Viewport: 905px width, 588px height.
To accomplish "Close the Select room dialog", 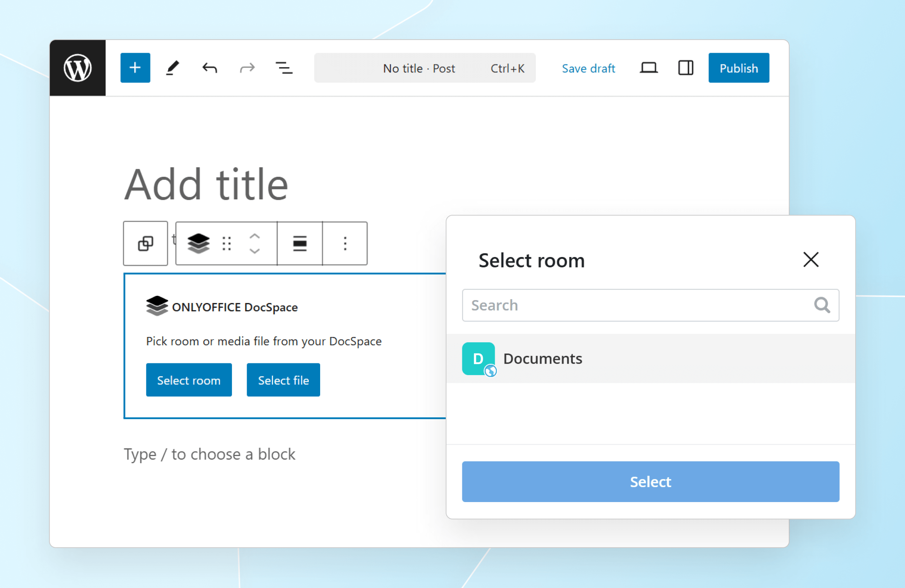I will [811, 260].
